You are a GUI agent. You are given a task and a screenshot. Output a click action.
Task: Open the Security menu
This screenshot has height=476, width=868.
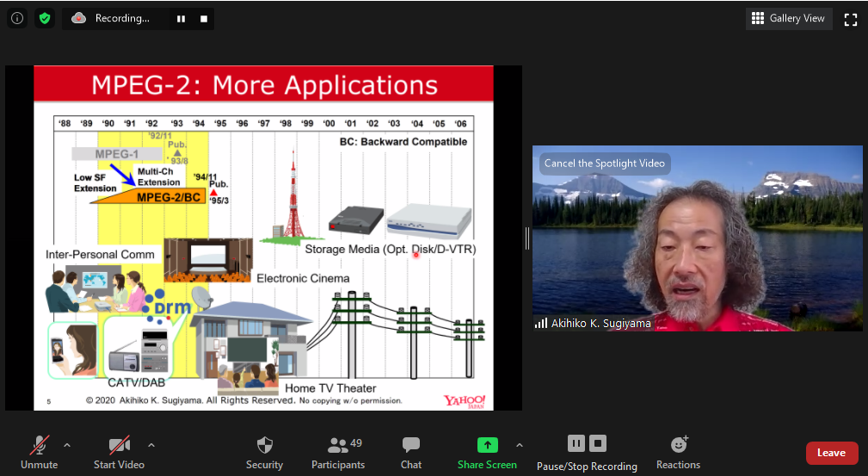[265, 452]
